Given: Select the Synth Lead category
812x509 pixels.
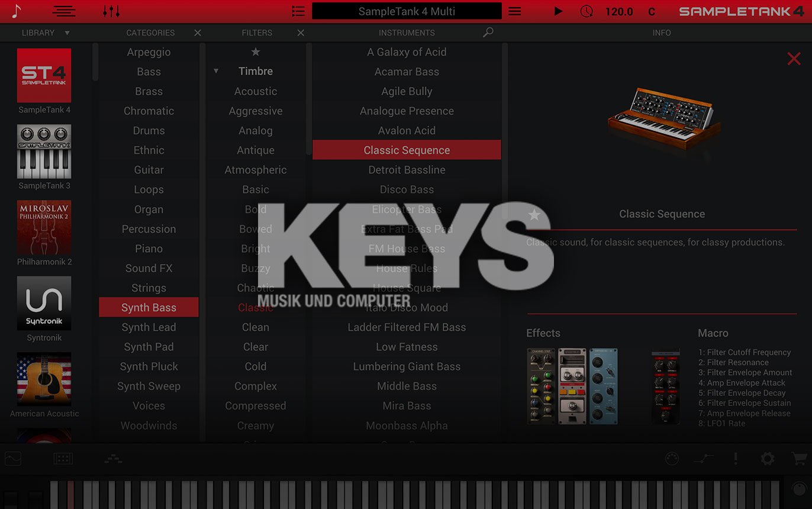Looking at the screenshot, I should click(149, 327).
